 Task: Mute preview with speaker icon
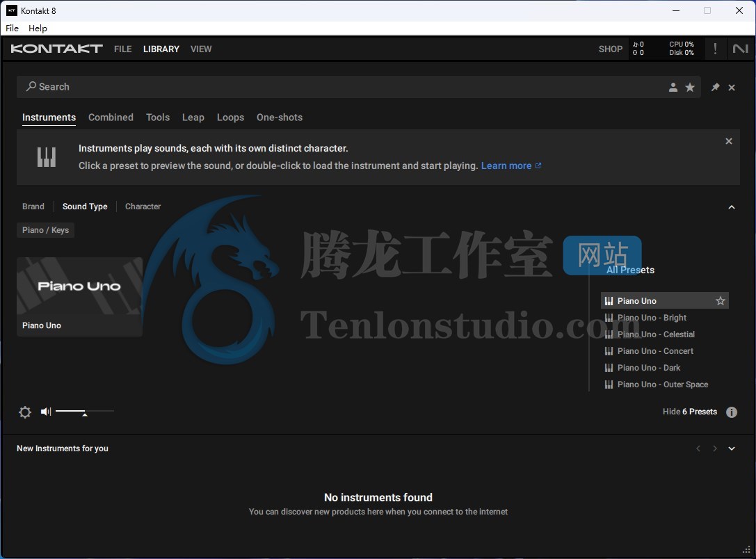point(46,412)
